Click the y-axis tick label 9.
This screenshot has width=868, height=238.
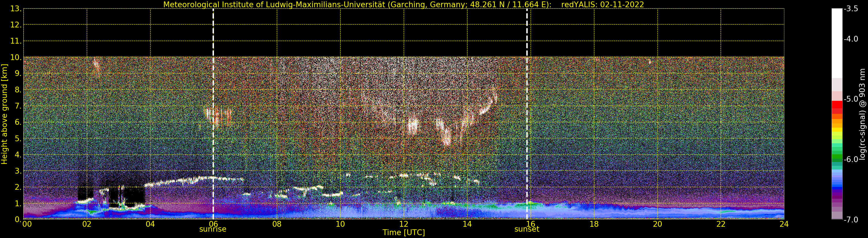point(18,74)
